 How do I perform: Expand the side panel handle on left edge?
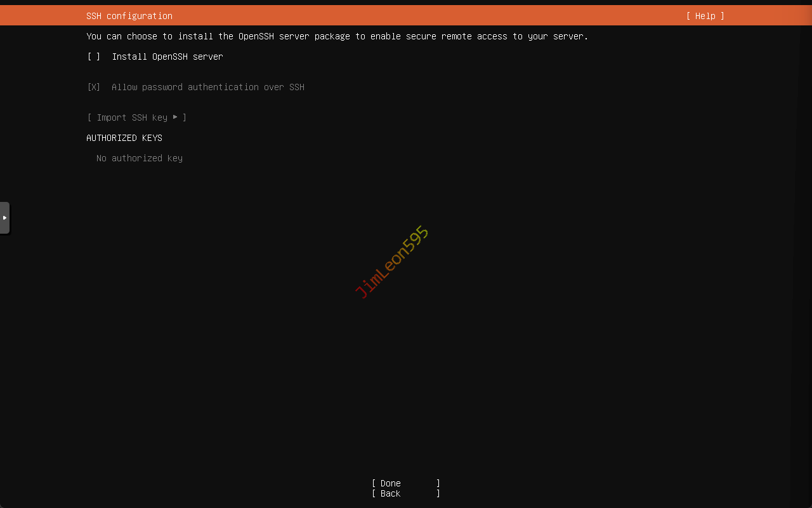(4, 218)
